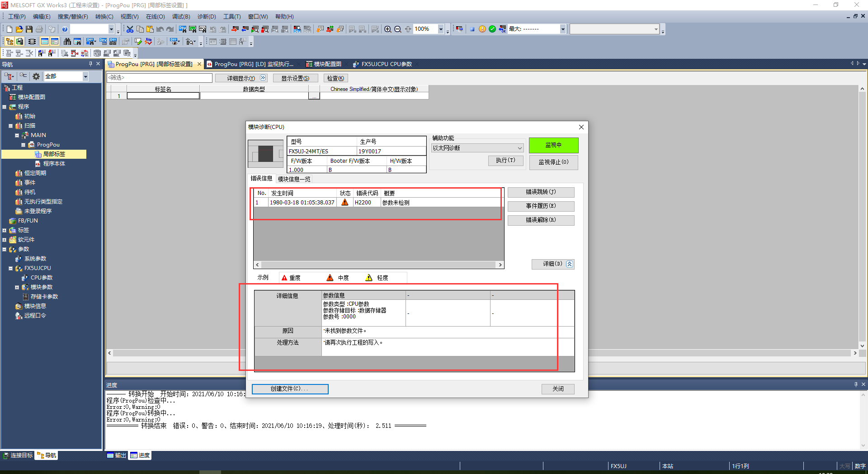The width and height of the screenshot is (868, 474).
Task: Click the Cut scissors toolbar icon
Action: pos(130,29)
